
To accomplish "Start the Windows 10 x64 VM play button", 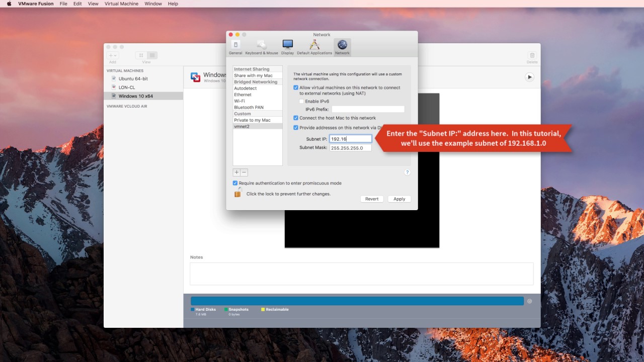I will coord(529,77).
